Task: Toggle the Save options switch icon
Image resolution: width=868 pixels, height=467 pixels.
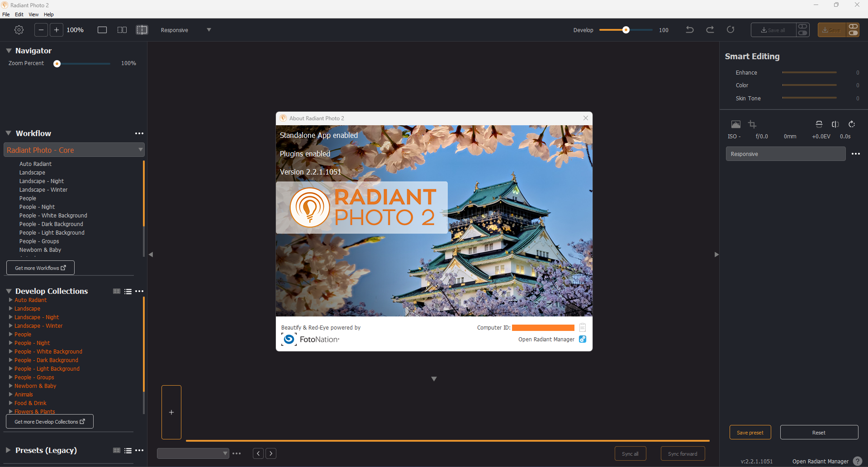Action: coord(853,30)
